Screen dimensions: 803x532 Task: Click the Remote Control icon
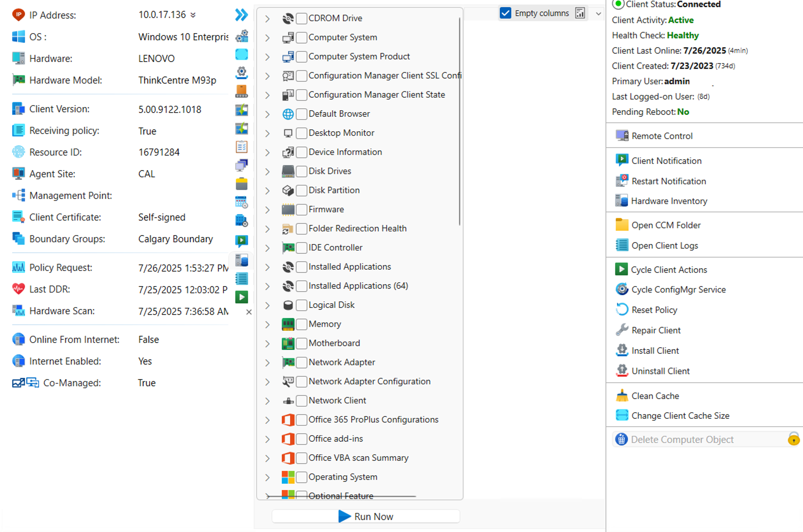tap(622, 136)
